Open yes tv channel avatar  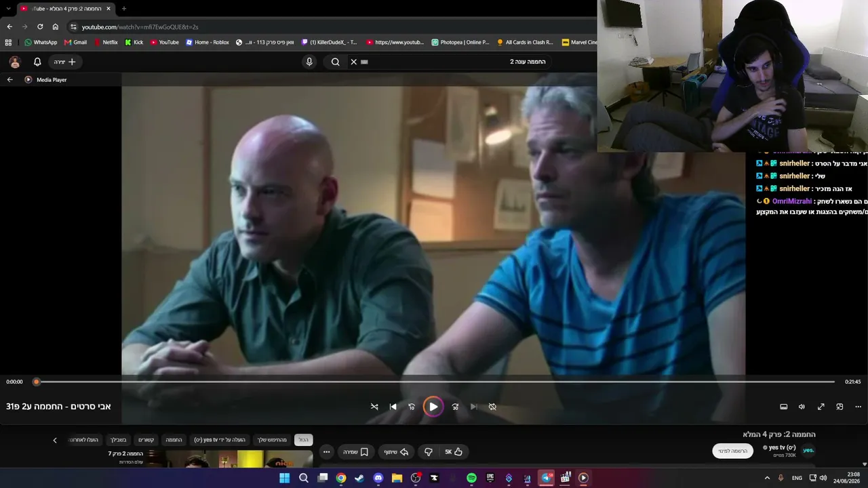pyautogui.click(x=808, y=450)
